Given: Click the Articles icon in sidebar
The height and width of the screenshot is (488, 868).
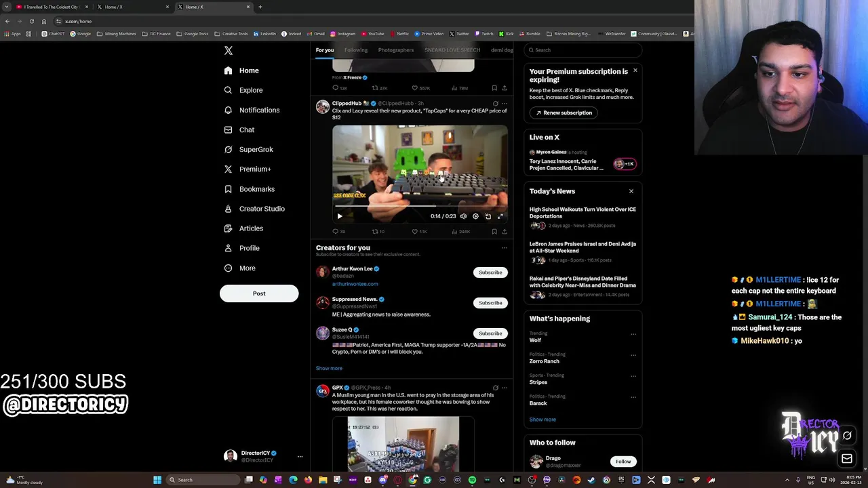Looking at the screenshot, I should click(x=228, y=228).
